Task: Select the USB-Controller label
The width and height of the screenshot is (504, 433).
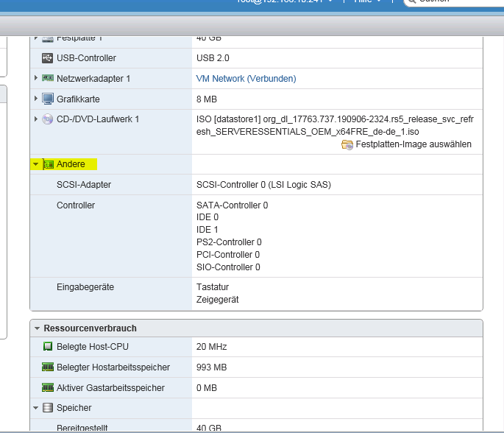Action: tap(86, 58)
